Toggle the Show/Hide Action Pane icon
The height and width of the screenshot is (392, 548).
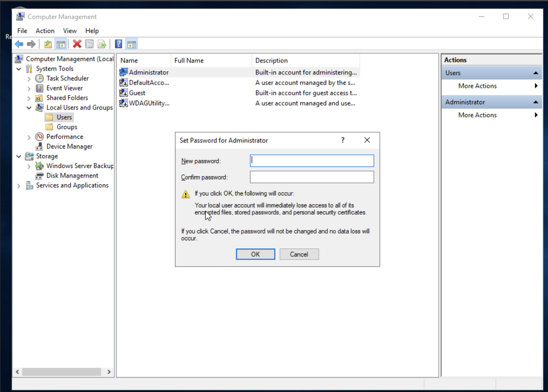[132, 44]
